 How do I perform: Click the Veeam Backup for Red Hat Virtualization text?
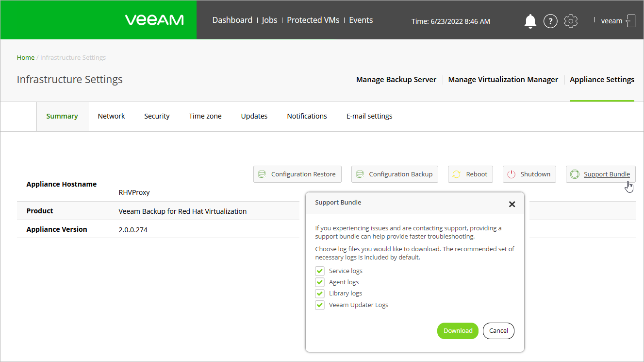click(182, 211)
